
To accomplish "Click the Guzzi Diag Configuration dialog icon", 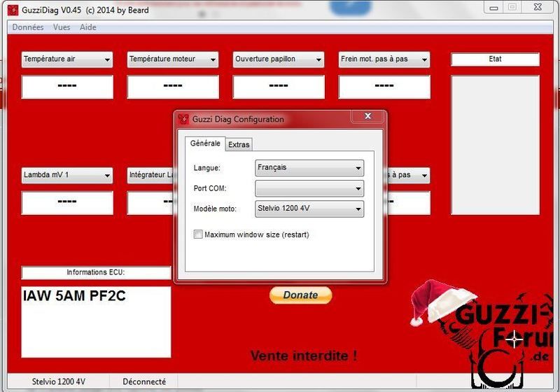I will 183,119.
